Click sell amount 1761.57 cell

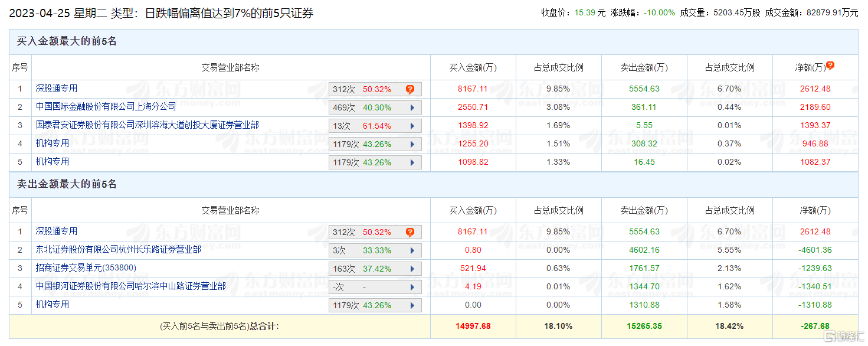coord(644,269)
